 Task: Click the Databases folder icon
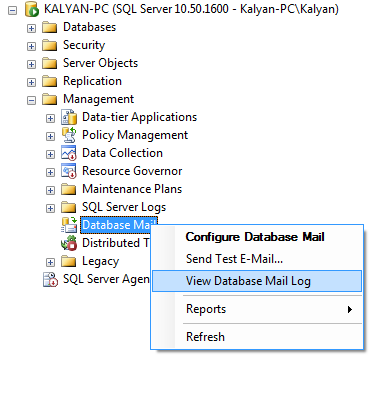(x=50, y=27)
